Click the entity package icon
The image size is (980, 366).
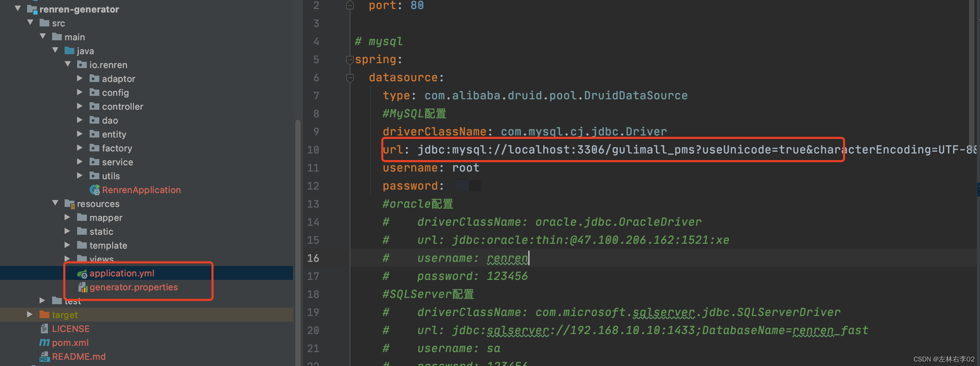click(x=94, y=134)
